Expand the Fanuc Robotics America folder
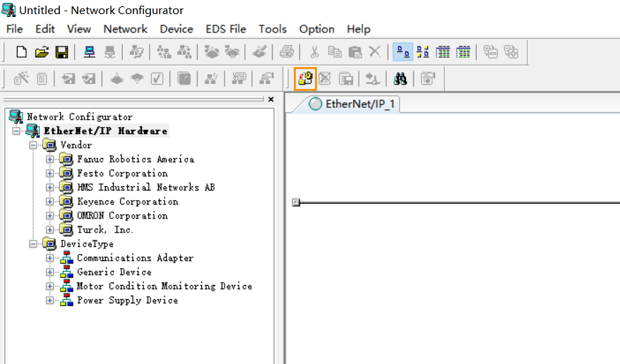The height and width of the screenshot is (364, 620). point(50,159)
